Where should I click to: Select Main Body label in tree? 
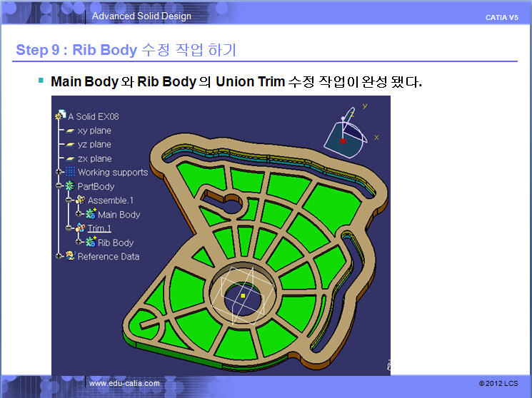click(x=119, y=215)
